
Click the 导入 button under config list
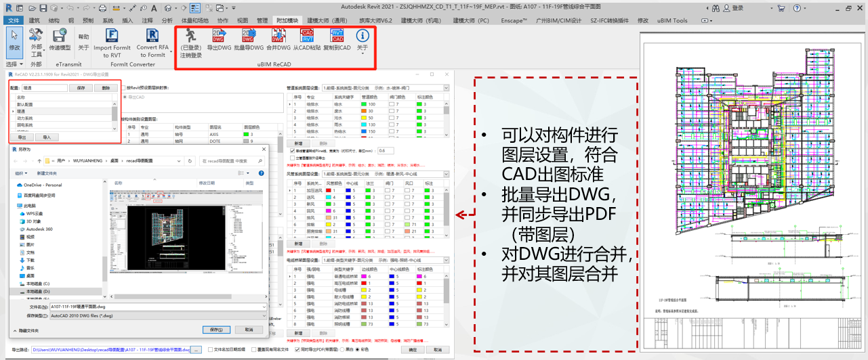click(47, 137)
